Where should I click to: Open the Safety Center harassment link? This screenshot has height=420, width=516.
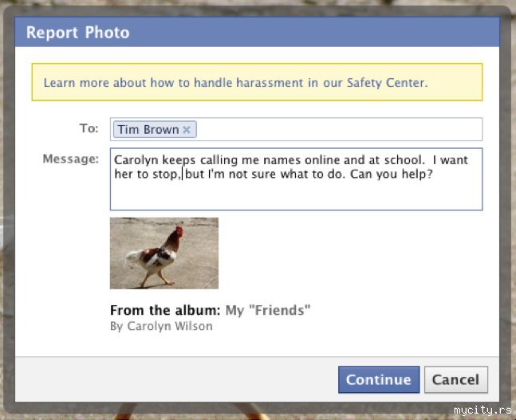point(235,82)
